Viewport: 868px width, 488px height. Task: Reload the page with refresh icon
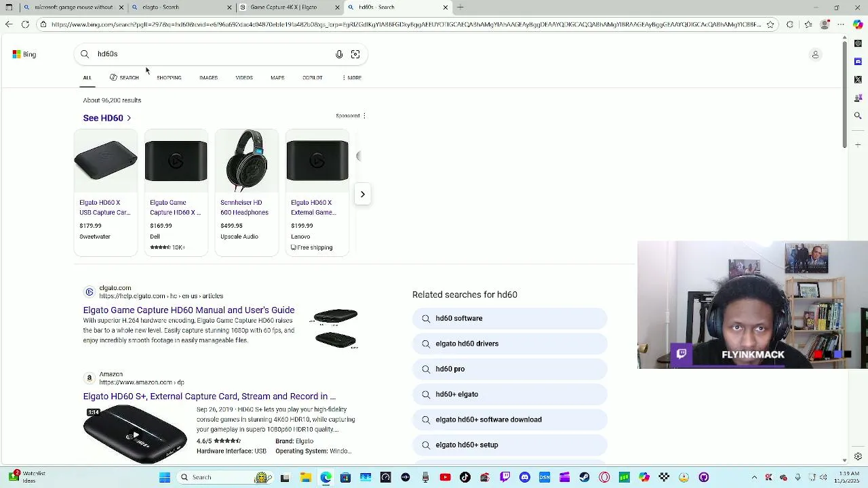click(25, 24)
